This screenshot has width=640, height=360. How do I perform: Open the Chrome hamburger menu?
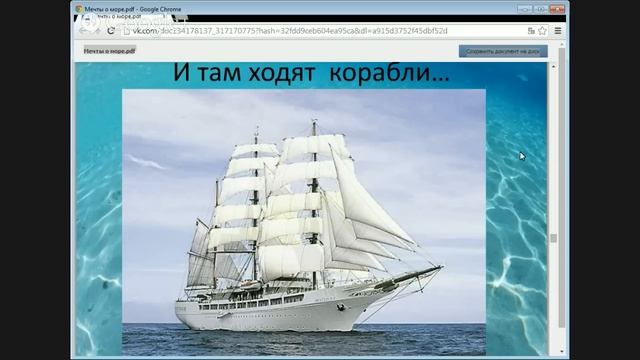tap(558, 31)
